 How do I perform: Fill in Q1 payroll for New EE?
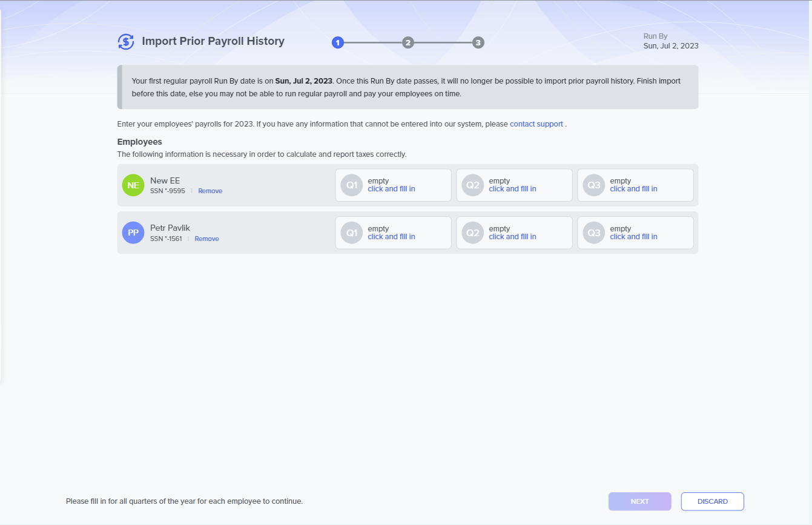(x=391, y=189)
